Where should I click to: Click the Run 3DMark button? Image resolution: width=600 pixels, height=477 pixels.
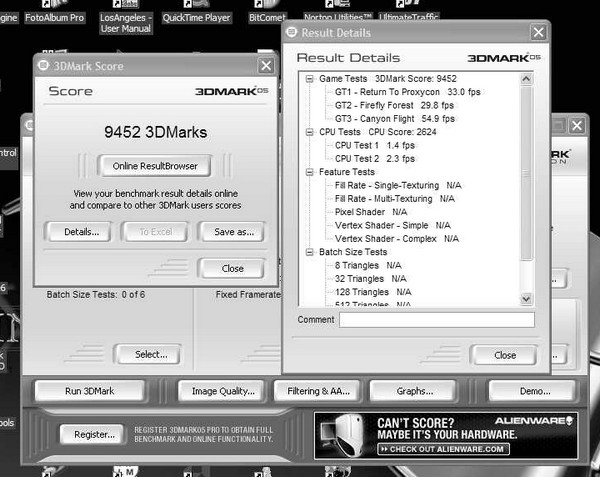pos(90,391)
